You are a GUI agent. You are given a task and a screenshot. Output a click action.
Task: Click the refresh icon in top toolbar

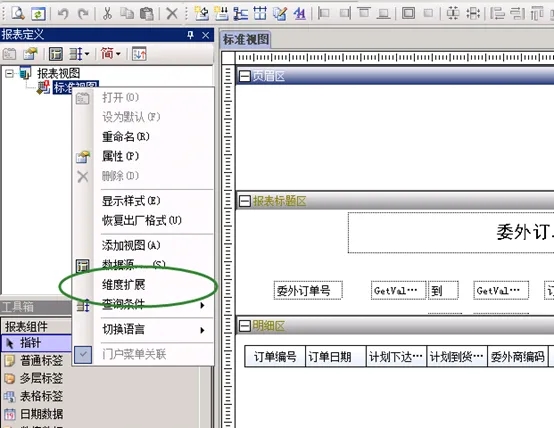click(x=38, y=14)
